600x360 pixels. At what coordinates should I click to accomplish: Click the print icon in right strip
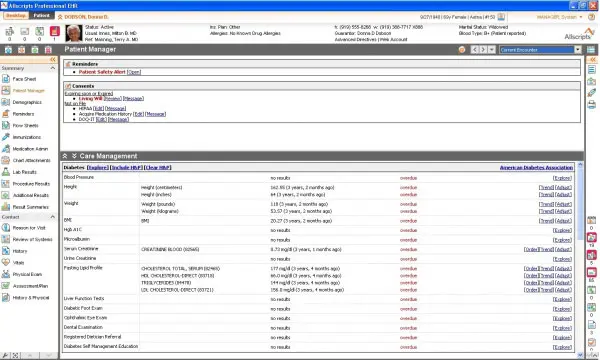pyautogui.click(x=592, y=104)
